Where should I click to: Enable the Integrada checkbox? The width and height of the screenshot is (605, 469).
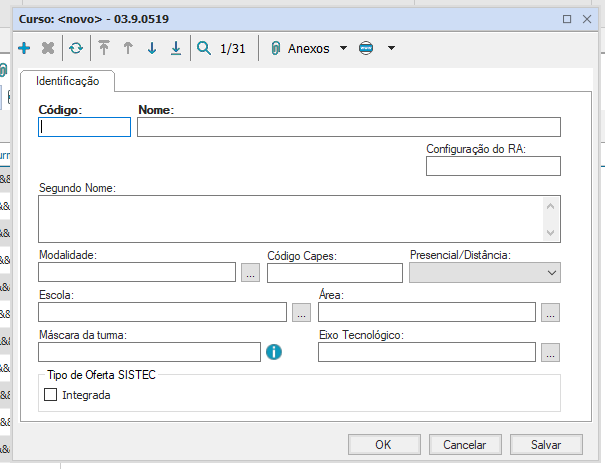click(x=52, y=395)
